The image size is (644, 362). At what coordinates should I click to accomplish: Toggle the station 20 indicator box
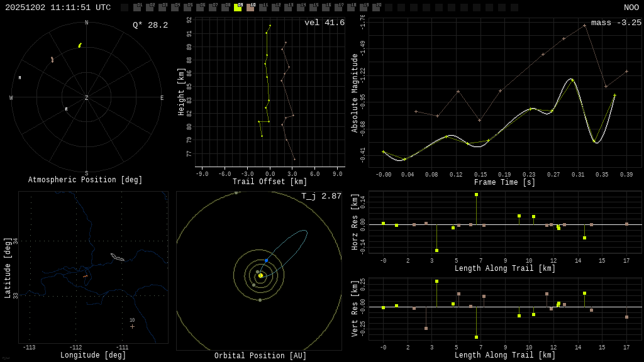click(x=376, y=8)
